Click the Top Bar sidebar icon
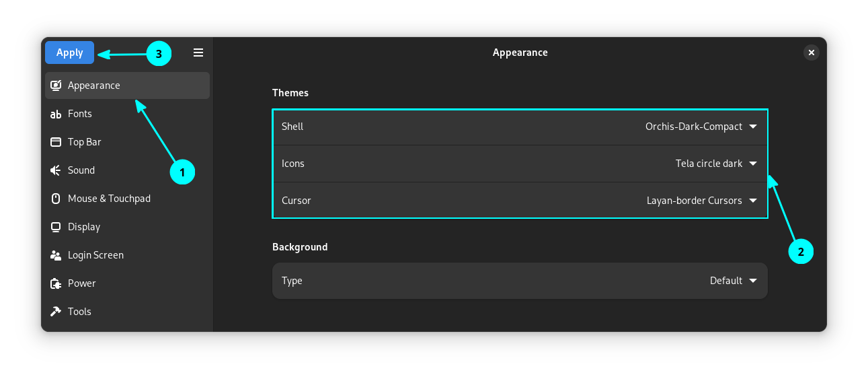This screenshot has width=868, height=377. point(56,142)
